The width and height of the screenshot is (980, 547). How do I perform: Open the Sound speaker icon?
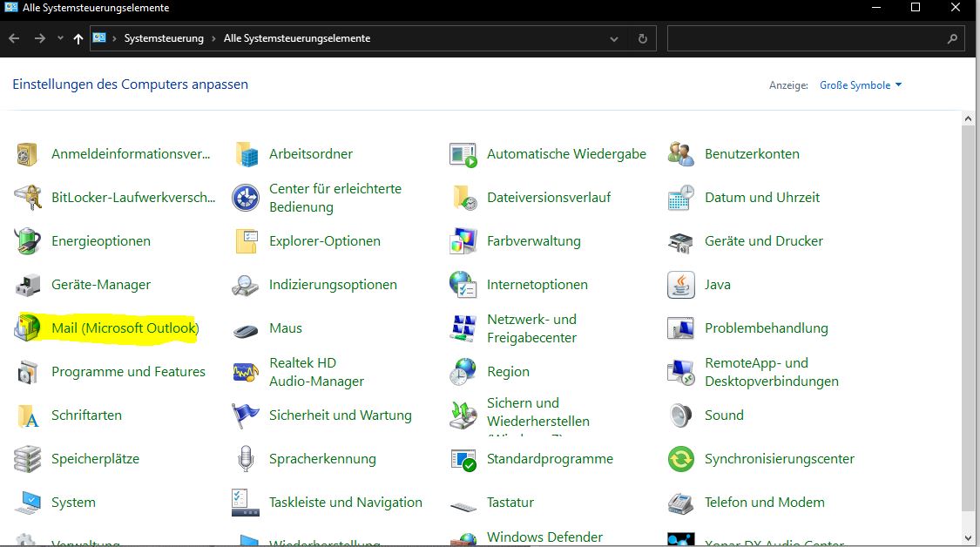click(x=680, y=415)
